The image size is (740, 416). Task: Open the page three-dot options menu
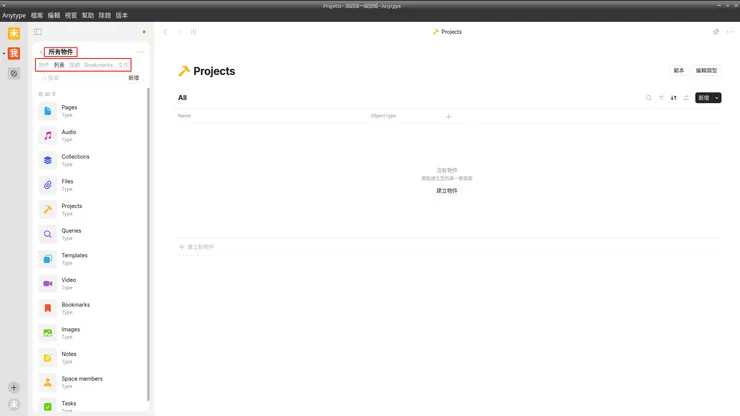(x=730, y=32)
